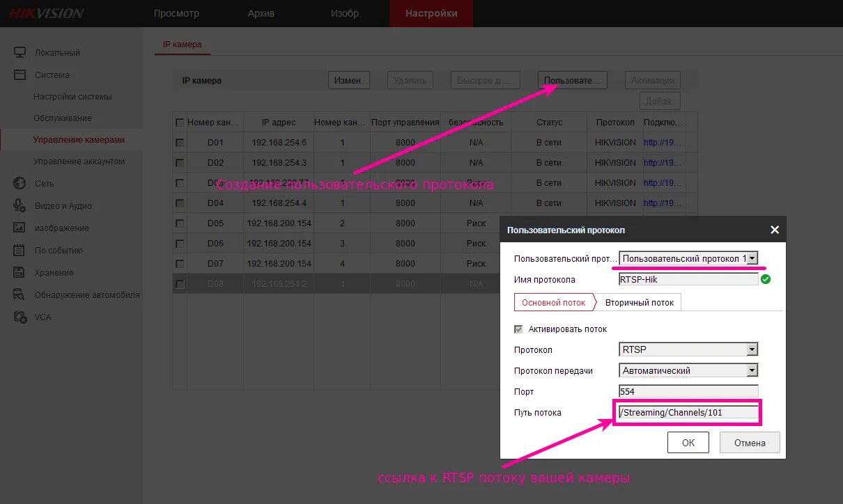The height and width of the screenshot is (504, 843).
Task: Confirm the dialog with OK
Action: point(688,443)
